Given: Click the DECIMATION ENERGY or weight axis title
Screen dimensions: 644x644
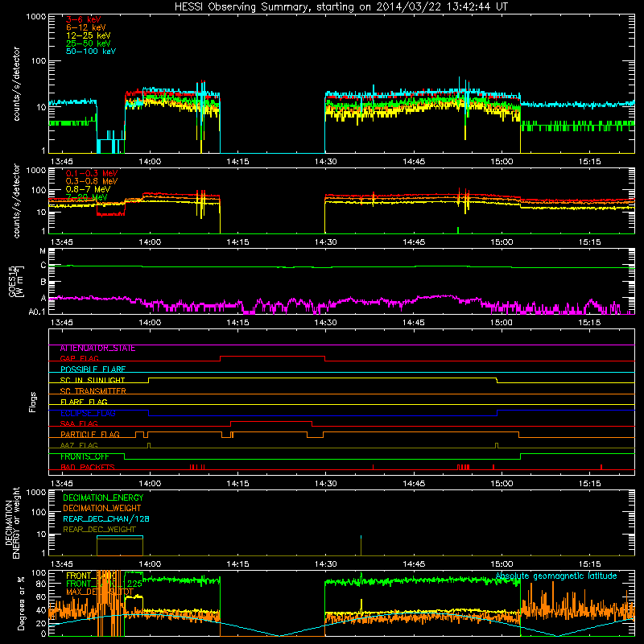Looking at the screenshot, I should click(x=12, y=522).
